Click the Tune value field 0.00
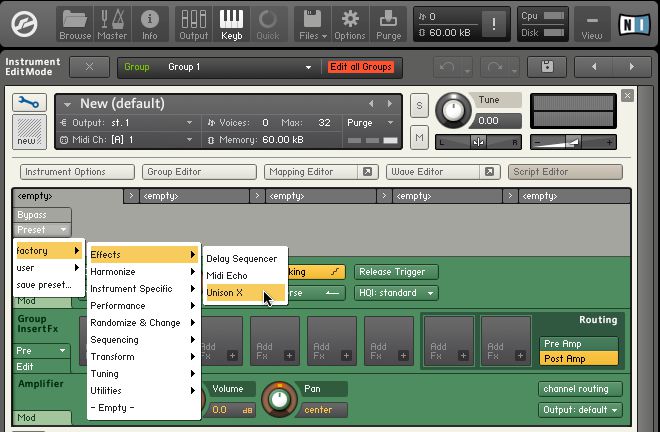Screen dimensions: 660x432 pos(496,121)
